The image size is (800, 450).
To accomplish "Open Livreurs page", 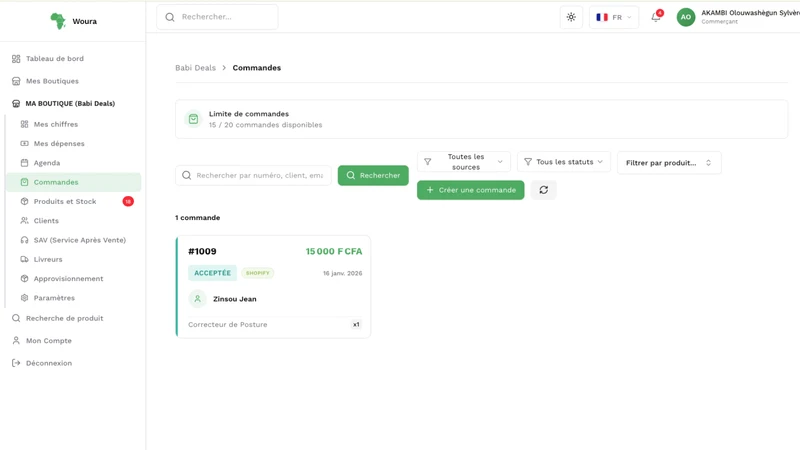I will [48, 260].
